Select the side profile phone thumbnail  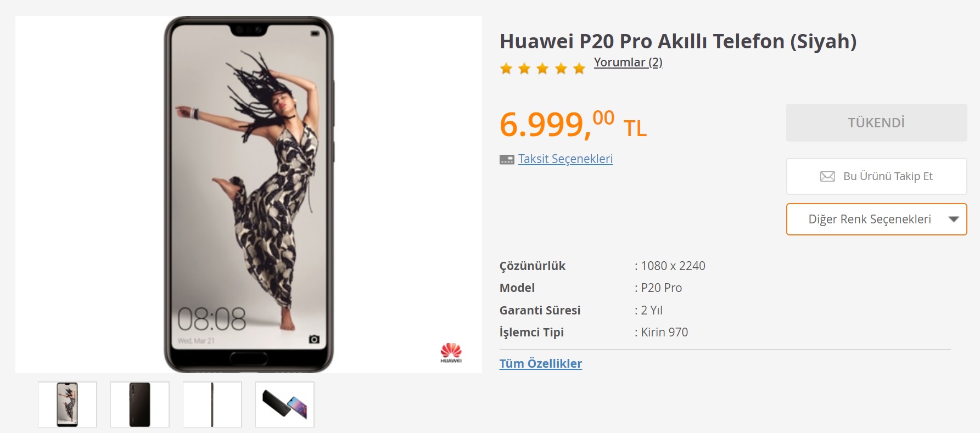[212, 404]
